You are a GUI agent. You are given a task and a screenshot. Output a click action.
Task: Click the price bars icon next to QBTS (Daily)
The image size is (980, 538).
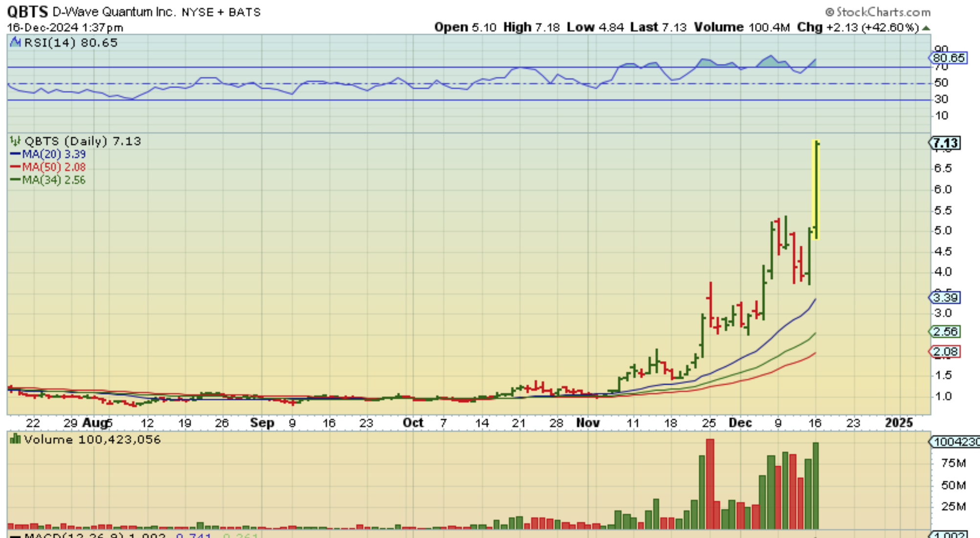(15, 141)
